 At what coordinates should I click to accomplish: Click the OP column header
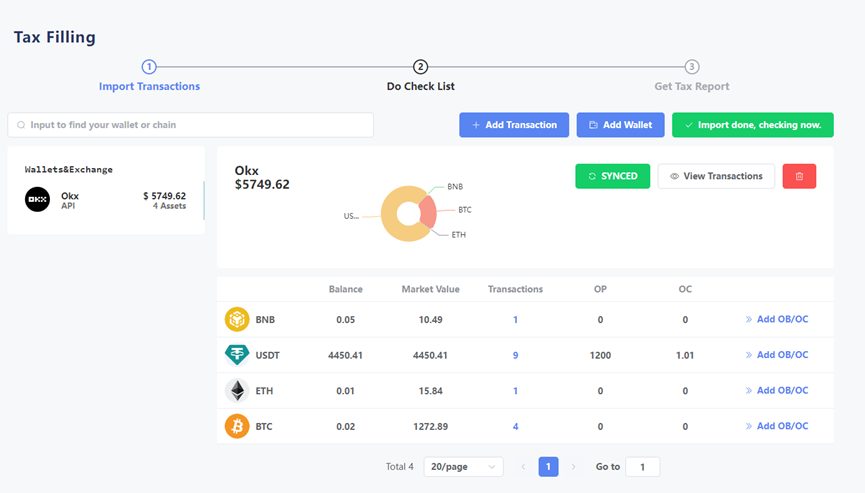coord(600,289)
